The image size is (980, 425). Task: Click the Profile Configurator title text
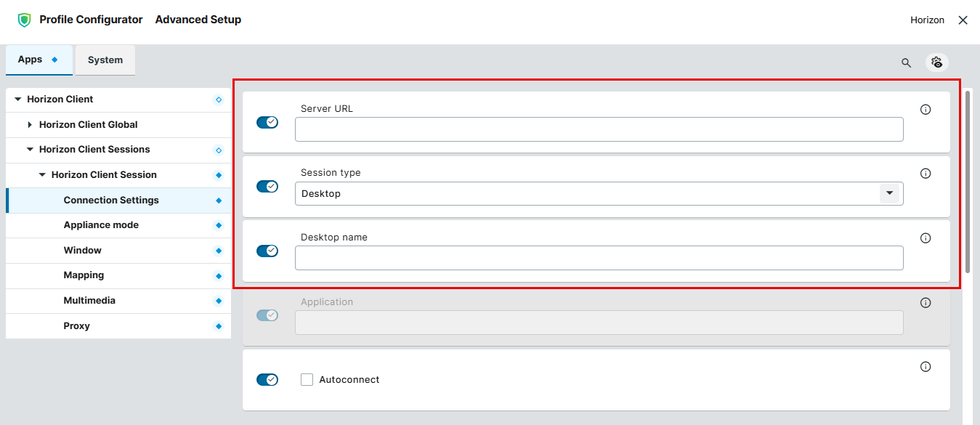(x=91, y=20)
